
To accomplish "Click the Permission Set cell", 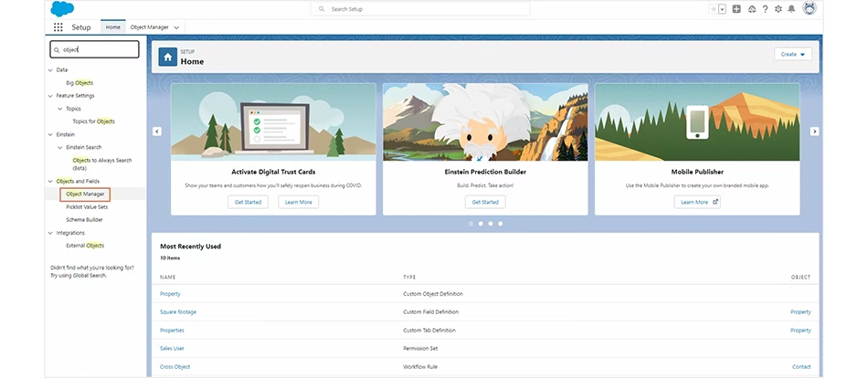I will (x=420, y=349).
